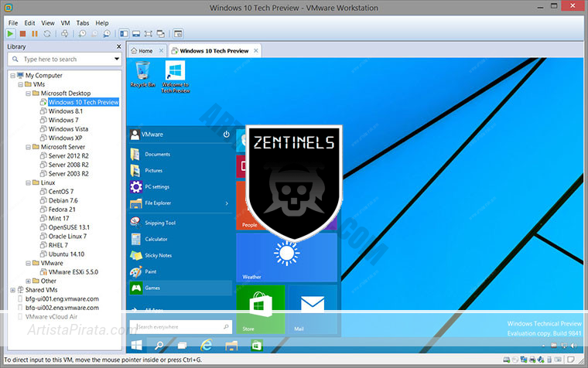This screenshot has width=588, height=368.
Task: Toggle the Show Library sidebar toolbar icon
Action: [124, 34]
